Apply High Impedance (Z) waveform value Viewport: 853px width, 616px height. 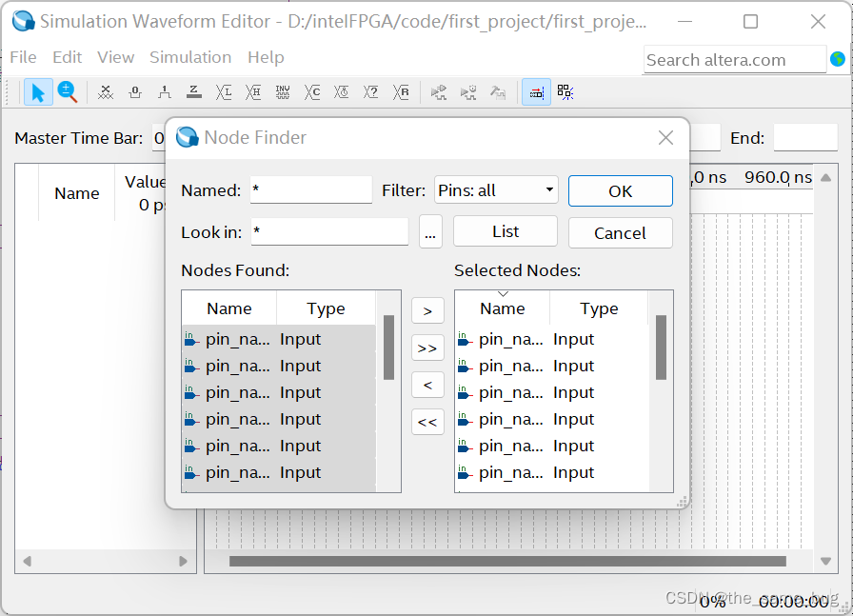193,92
